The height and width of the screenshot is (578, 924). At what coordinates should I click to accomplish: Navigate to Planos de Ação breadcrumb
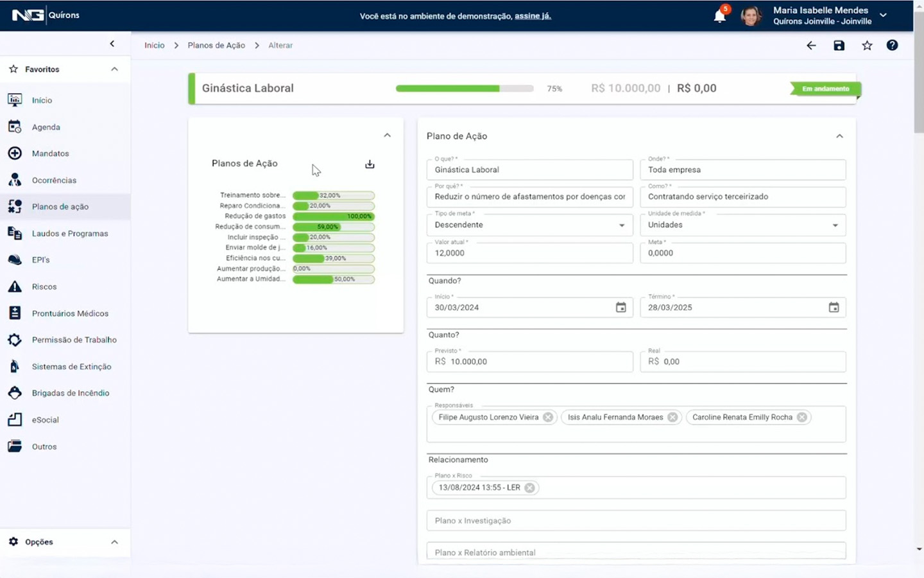tap(216, 46)
